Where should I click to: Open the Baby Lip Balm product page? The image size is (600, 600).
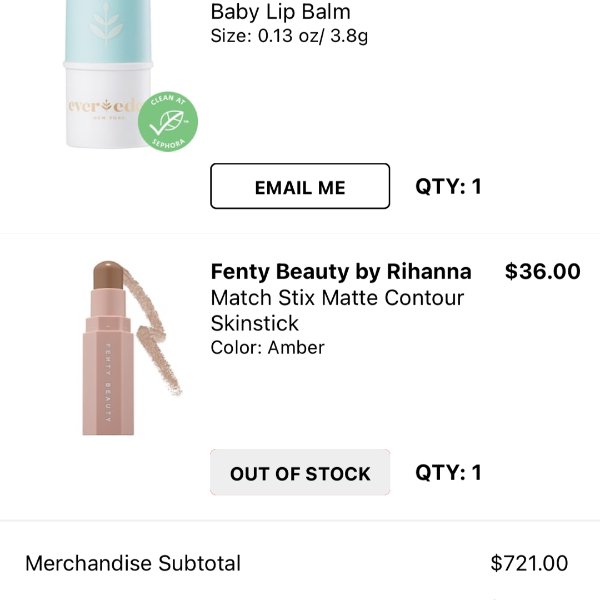pyautogui.click(x=280, y=13)
